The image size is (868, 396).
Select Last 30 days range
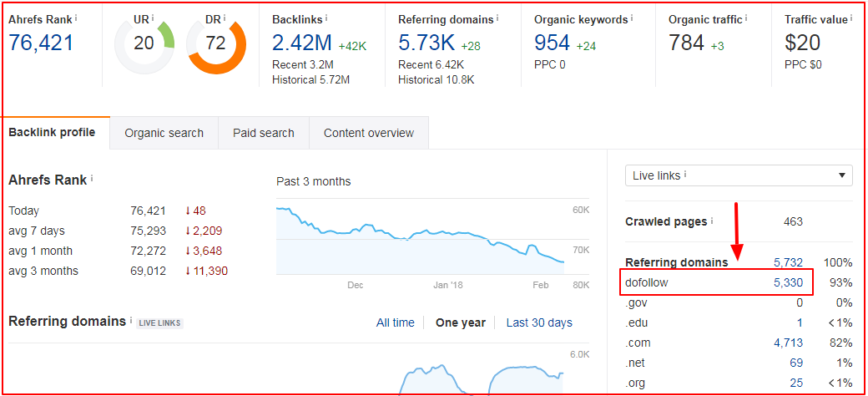pyautogui.click(x=539, y=322)
